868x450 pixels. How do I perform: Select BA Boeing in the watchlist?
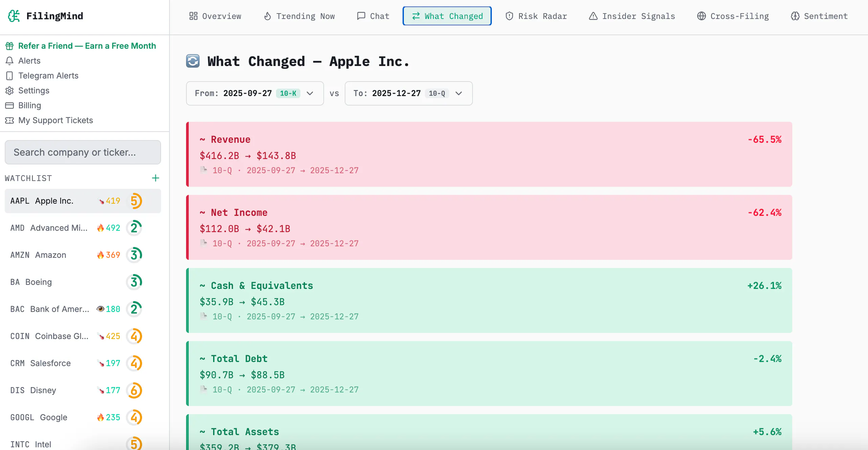click(x=83, y=282)
